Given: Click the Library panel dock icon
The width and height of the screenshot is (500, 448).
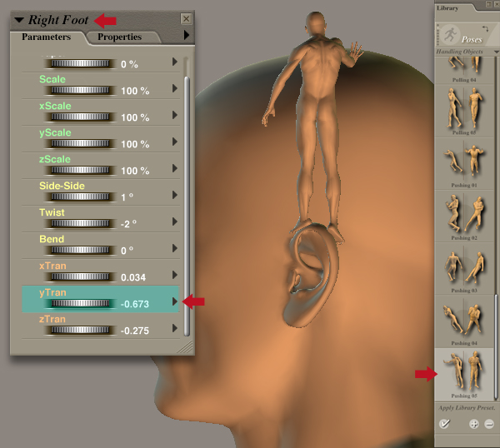Looking at the screenshot, I should (x=489, y=4).
